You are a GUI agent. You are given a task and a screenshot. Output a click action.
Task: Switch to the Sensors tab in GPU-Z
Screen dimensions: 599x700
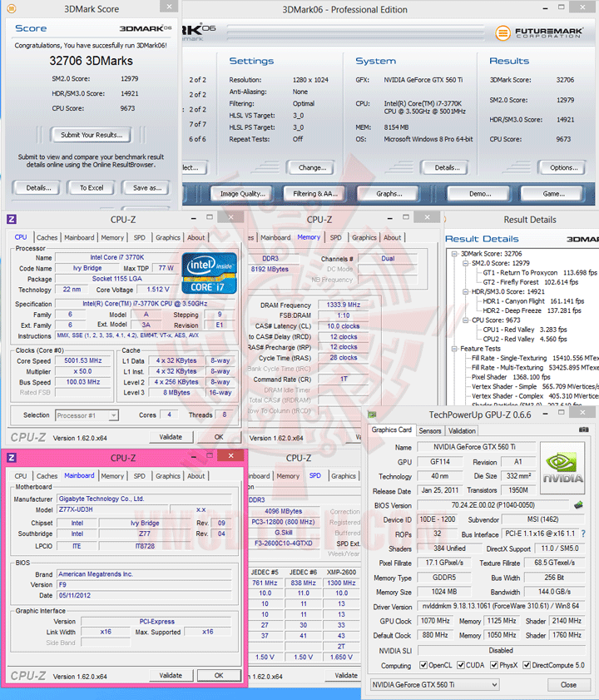[430, 431]
